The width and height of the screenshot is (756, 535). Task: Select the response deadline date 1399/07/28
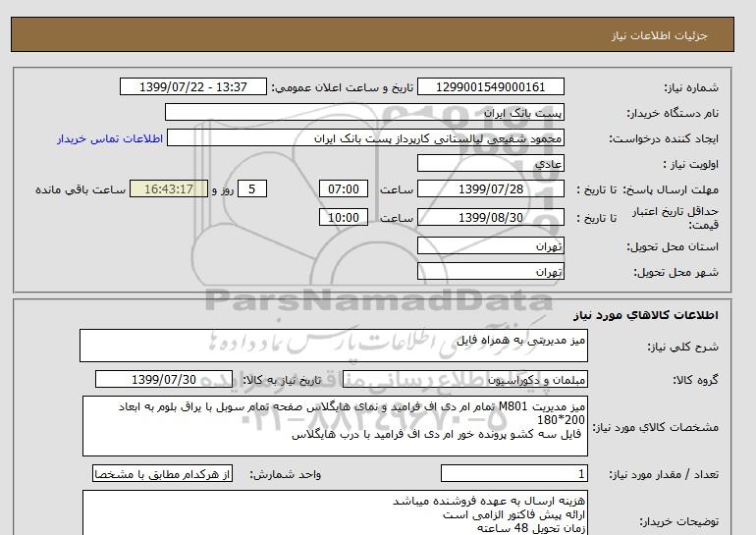click(490, 188)
